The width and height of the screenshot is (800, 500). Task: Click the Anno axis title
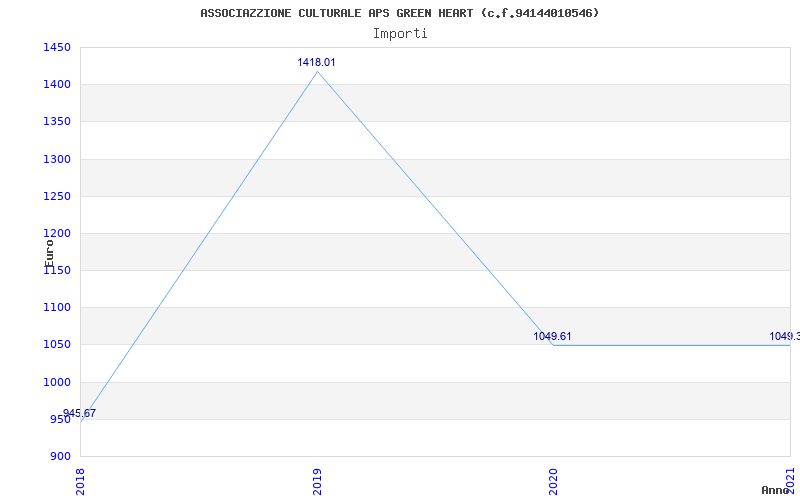[x=776, y=490]
